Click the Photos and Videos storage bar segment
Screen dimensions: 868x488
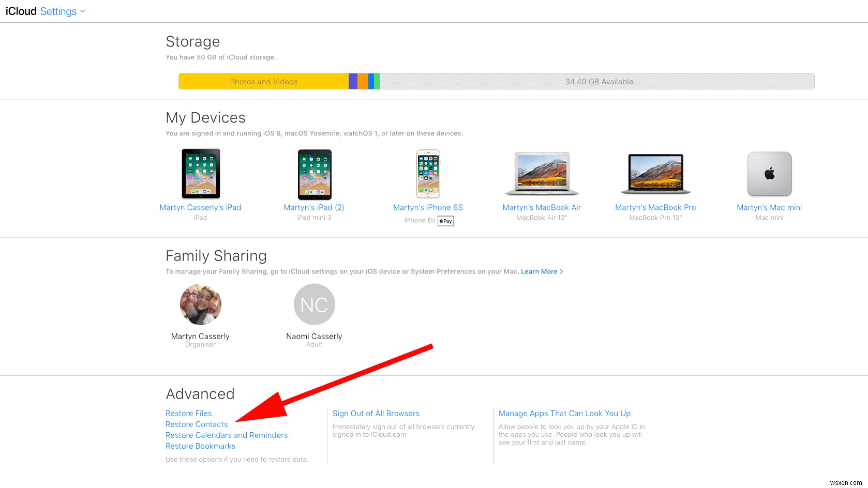point(263,81)
